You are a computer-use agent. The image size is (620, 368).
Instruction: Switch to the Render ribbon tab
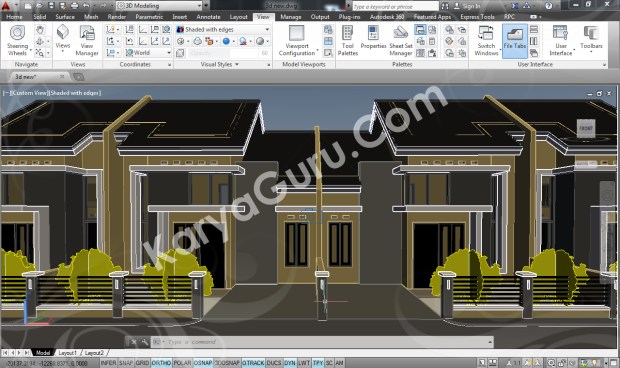(x=117, y=17)
